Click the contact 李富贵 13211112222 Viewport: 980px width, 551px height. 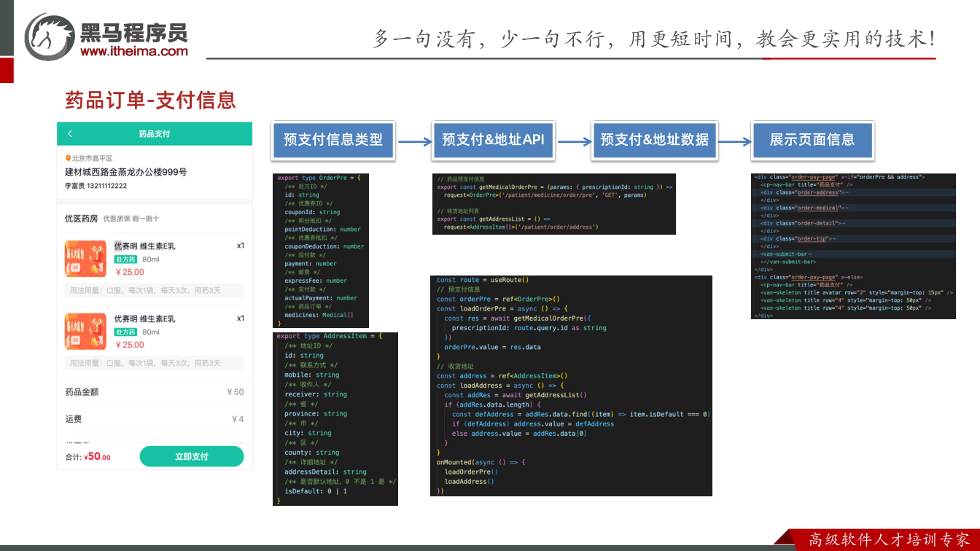[96, 186]
